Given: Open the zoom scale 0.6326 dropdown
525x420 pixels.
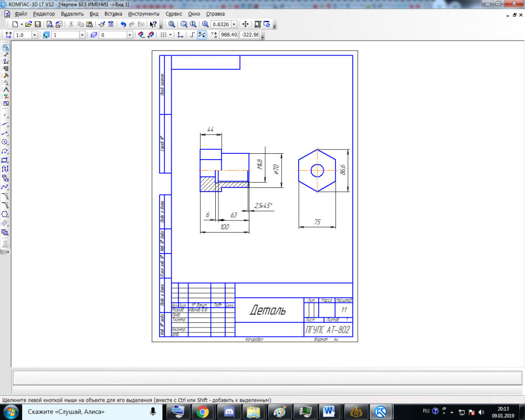Looking at the screenshot, I should [234, 24].
